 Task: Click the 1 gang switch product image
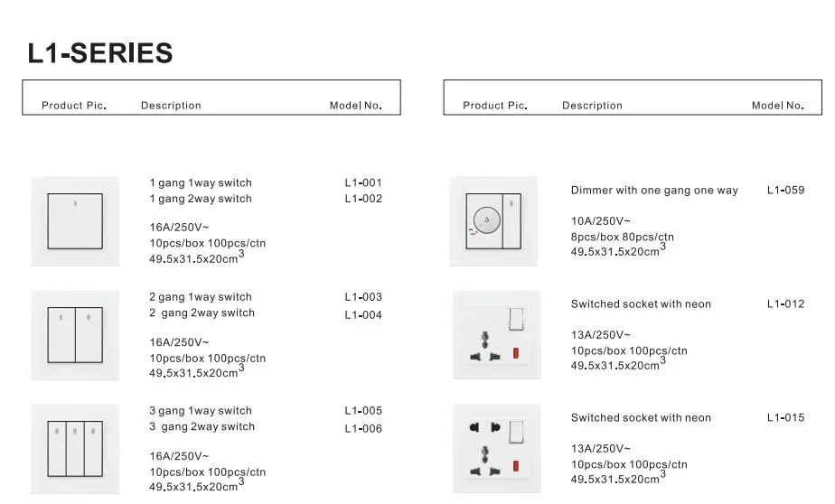tap(75, 221)
